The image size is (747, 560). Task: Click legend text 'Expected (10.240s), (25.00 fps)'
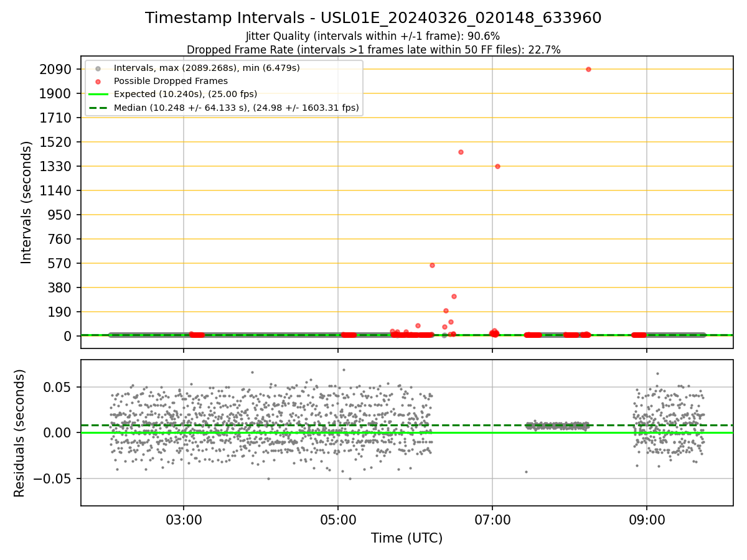click(x=186, y=94)
